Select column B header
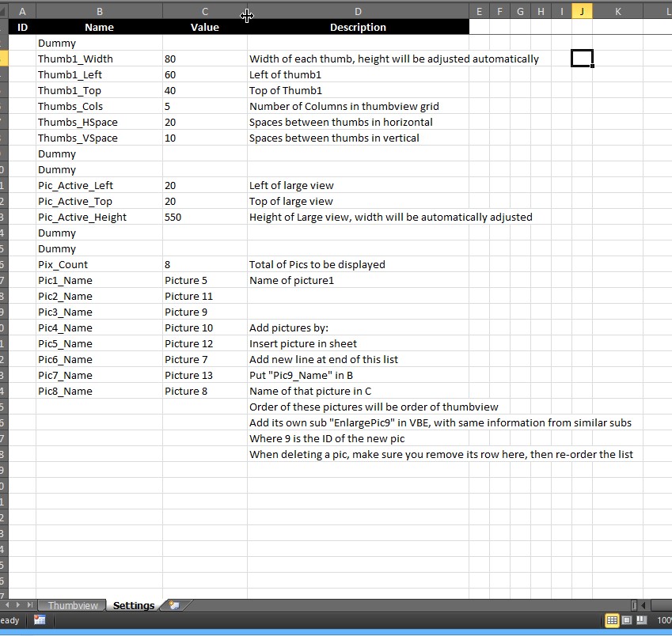Screen dimensions: 672x636 pos(100,12)
